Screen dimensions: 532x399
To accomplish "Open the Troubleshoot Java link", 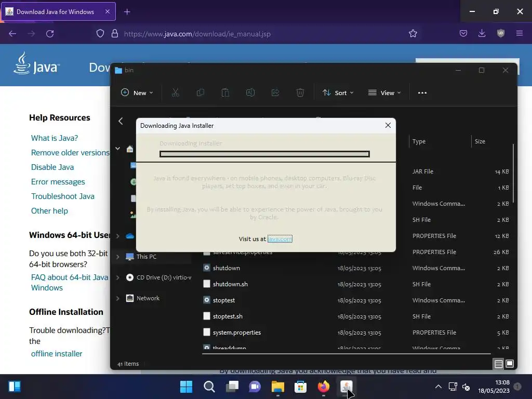I will pos(63,196).
